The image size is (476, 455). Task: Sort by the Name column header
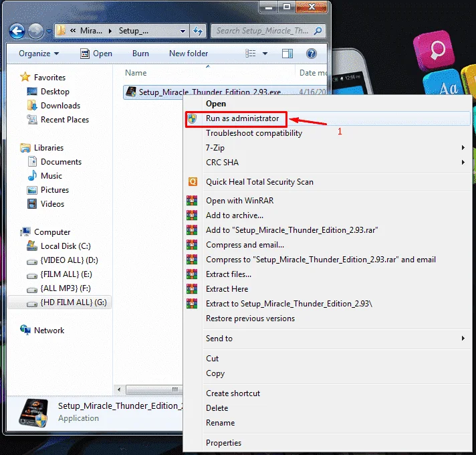136,73
